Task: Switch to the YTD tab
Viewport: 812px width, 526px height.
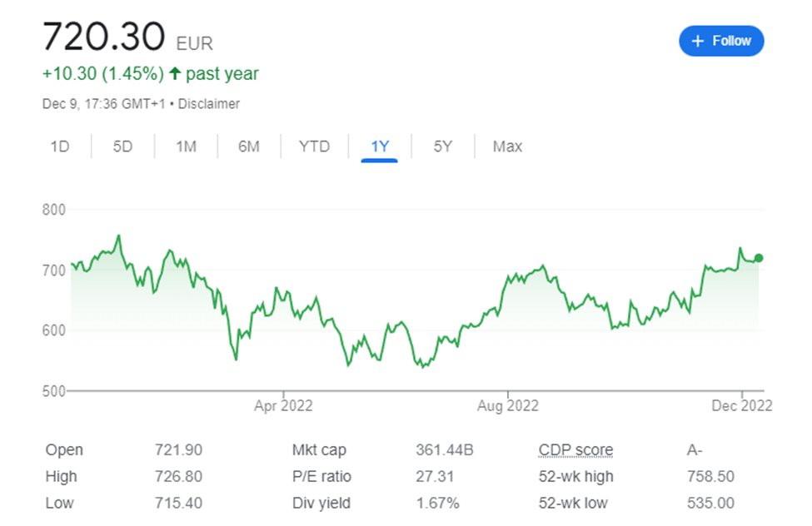Action: tap(314, 146)
